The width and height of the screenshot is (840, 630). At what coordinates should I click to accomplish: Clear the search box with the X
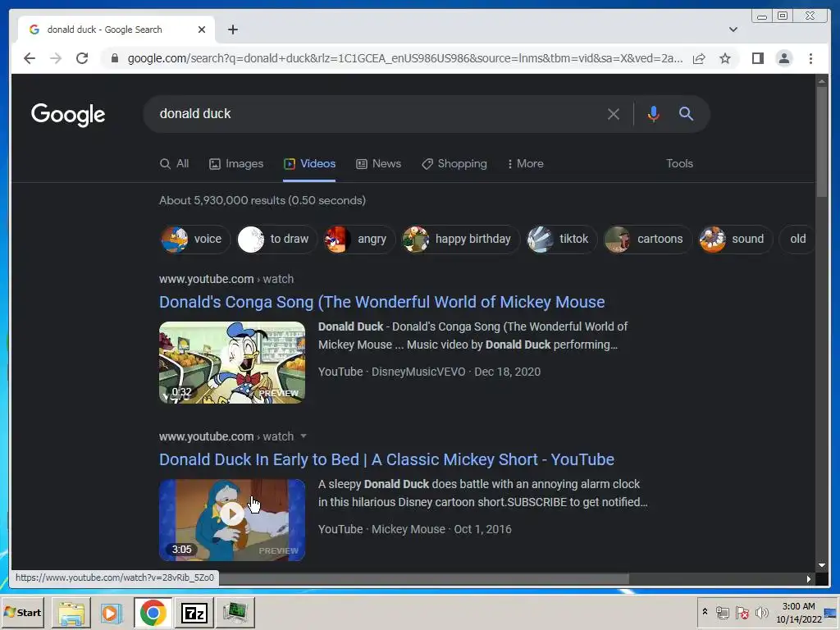(614, 113)
